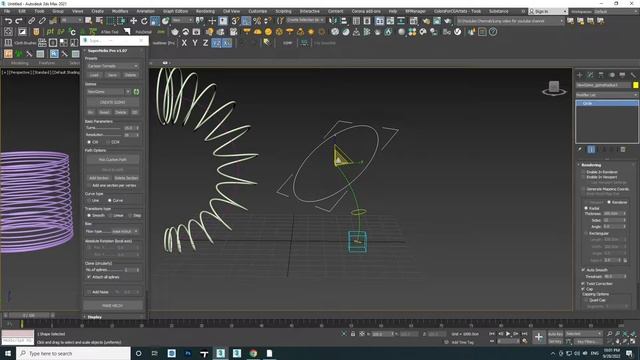Toggle Add Noise checkbox
Viewport: 640px width, 360px height.
pos(89,292)
